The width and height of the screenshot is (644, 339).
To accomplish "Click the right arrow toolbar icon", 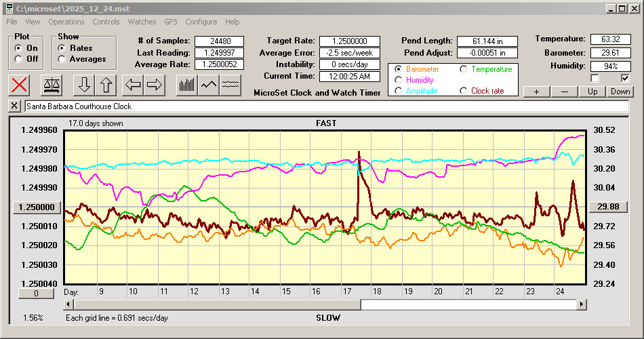I will tap(155, 85).
